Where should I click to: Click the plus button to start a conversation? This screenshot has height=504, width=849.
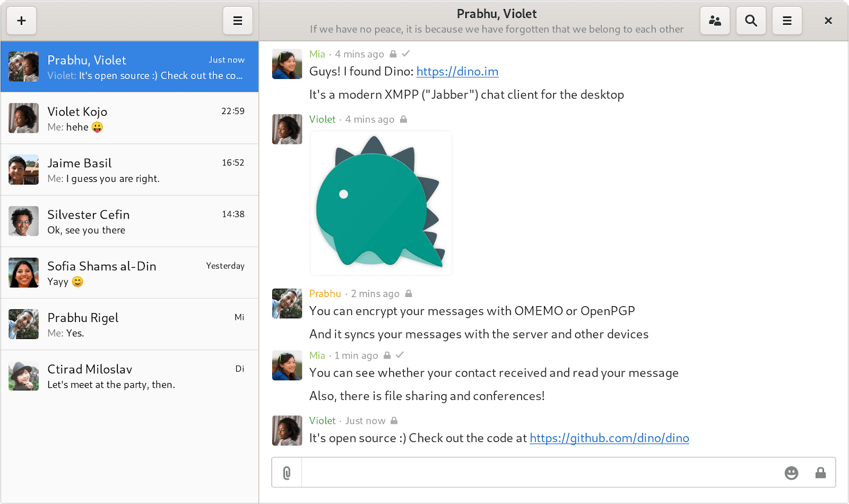21,21
